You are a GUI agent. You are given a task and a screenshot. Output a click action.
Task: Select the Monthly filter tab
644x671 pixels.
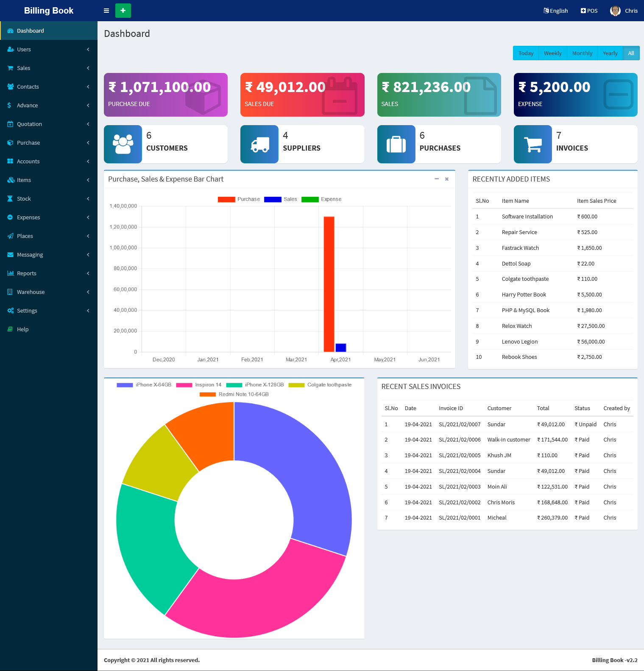click(582, 53)
